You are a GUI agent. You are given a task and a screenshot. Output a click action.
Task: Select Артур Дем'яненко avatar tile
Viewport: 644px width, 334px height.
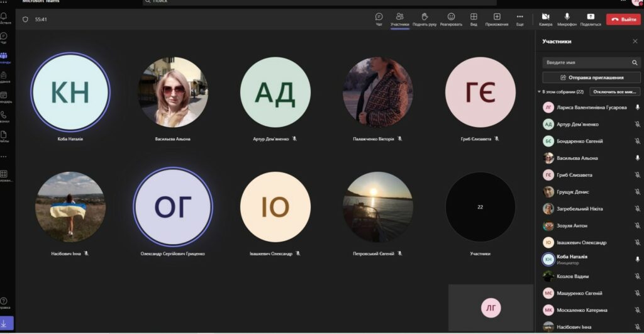pos(275,92)
